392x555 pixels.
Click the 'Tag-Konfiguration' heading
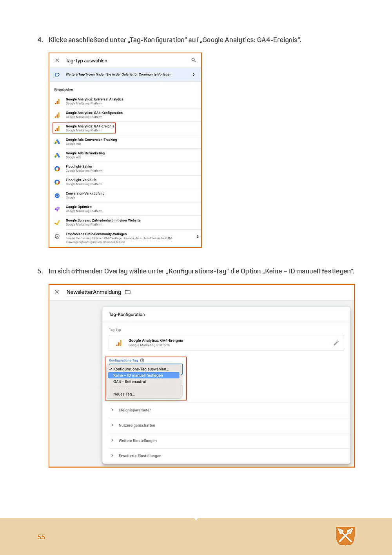tap(127, 315)
